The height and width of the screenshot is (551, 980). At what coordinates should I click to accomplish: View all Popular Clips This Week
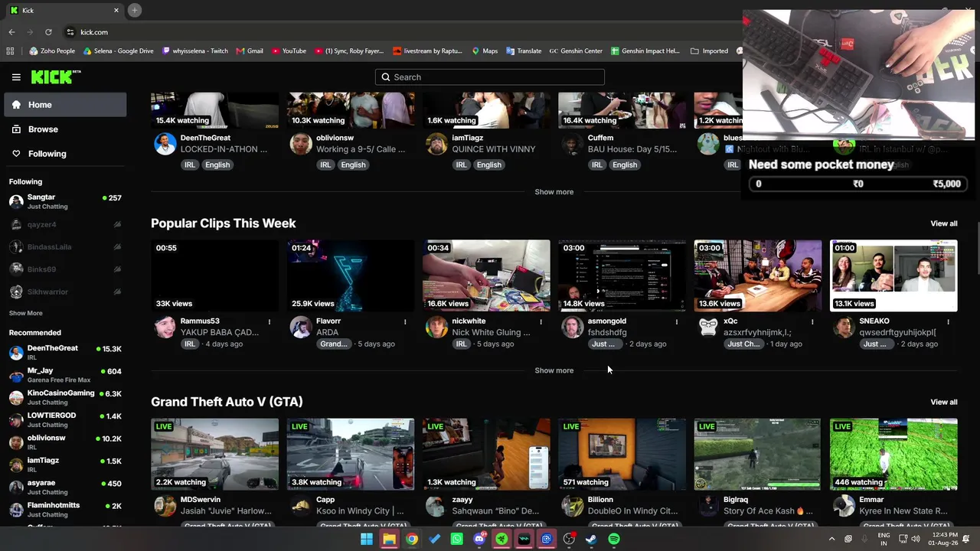(x=944, y=223)
